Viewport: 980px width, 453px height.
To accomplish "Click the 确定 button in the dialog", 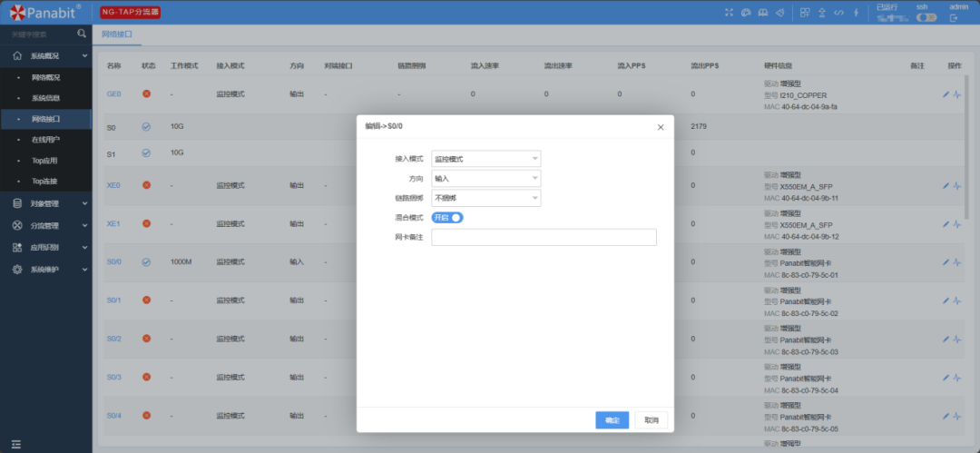I will click(x=612, y=420).
